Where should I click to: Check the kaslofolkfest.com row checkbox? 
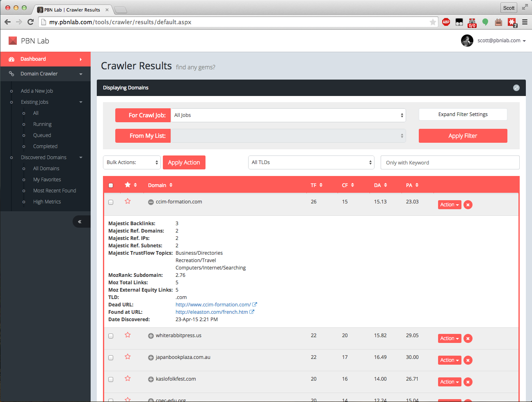(x=111, y=379)
